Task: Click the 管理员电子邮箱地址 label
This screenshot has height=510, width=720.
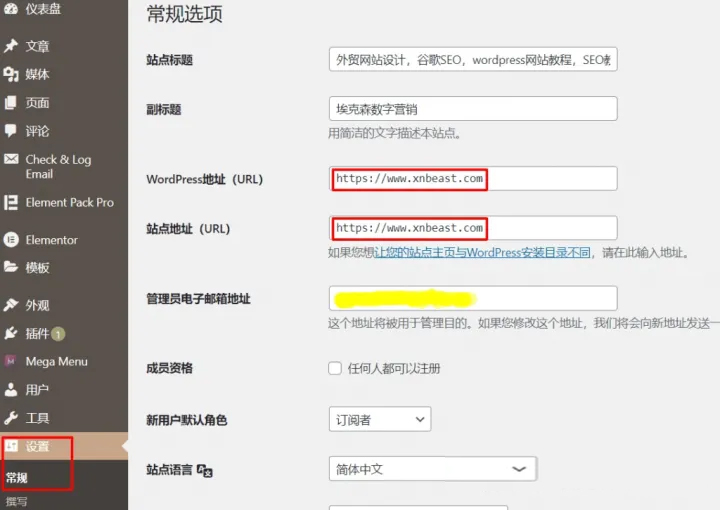Action: 198,299
